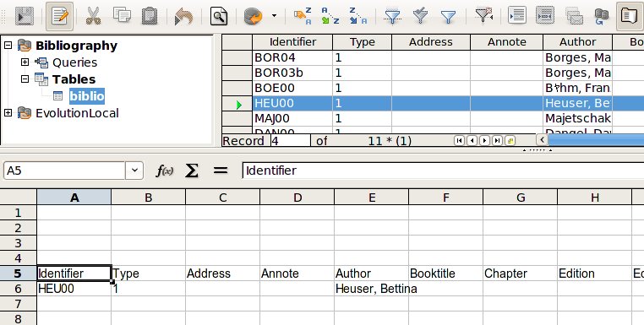The image size is (644, 325).
Task: Toggle the Apply Filter button
Action: click(x=420, y=16)
